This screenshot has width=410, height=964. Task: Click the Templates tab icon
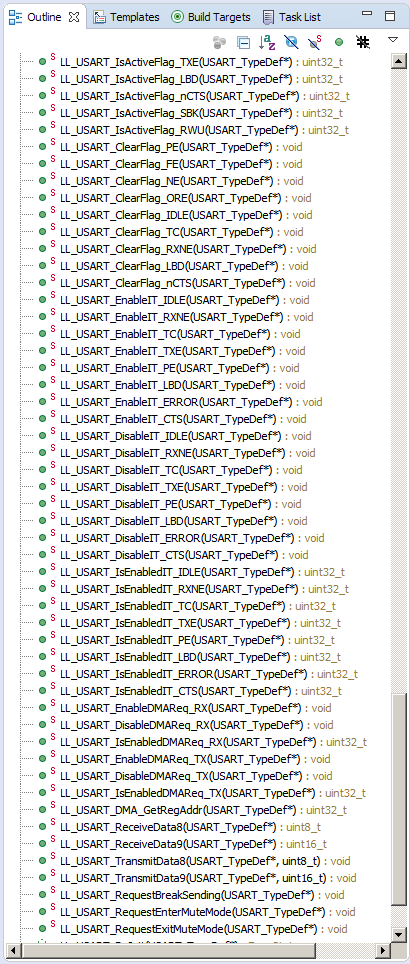pos(99,17)
